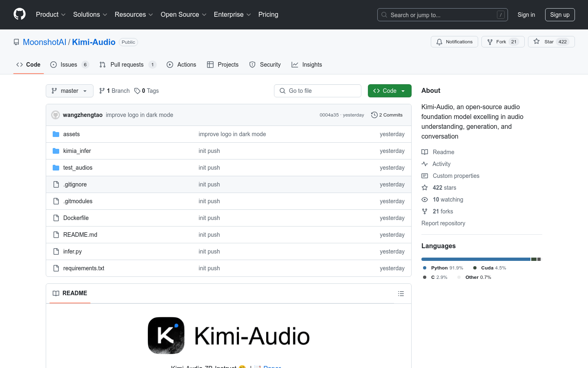The height and width of the screenshot is (368, 588).
Task: Click the Sign in link
Action: tap(526, 15)
